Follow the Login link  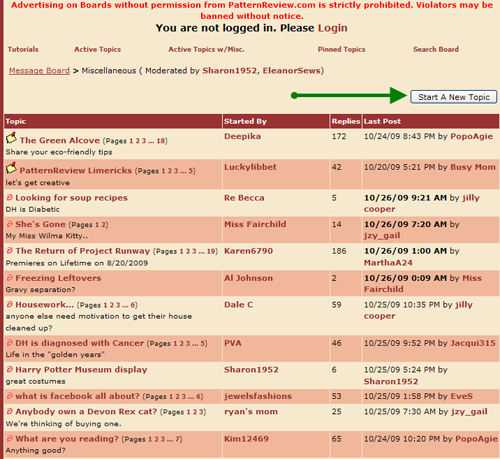click(333, 28)
